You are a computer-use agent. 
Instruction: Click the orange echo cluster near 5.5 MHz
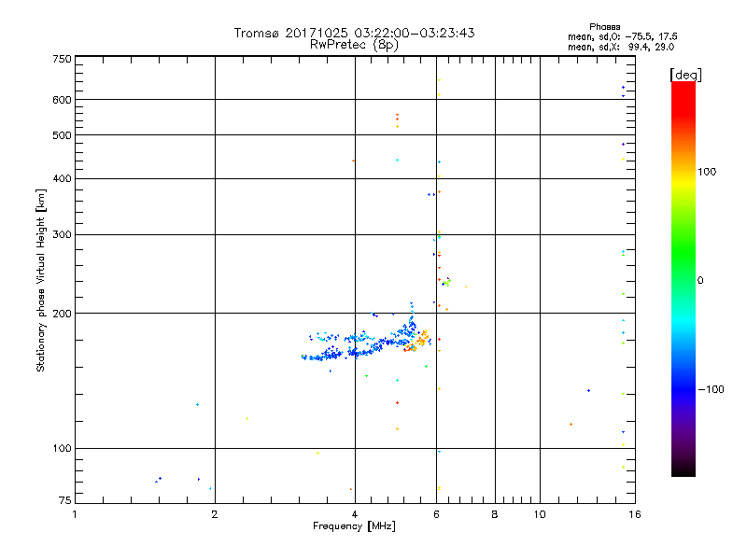(416, 342)
